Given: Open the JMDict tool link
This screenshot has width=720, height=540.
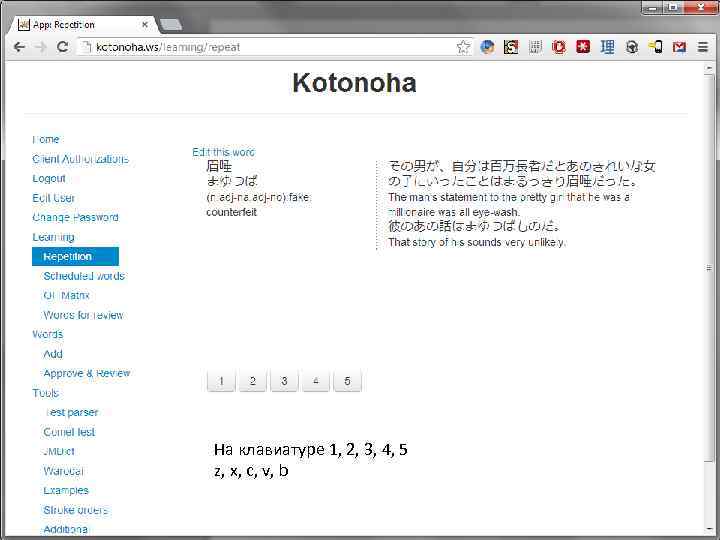Looking at the screenshot, I should tap(59, 451).
